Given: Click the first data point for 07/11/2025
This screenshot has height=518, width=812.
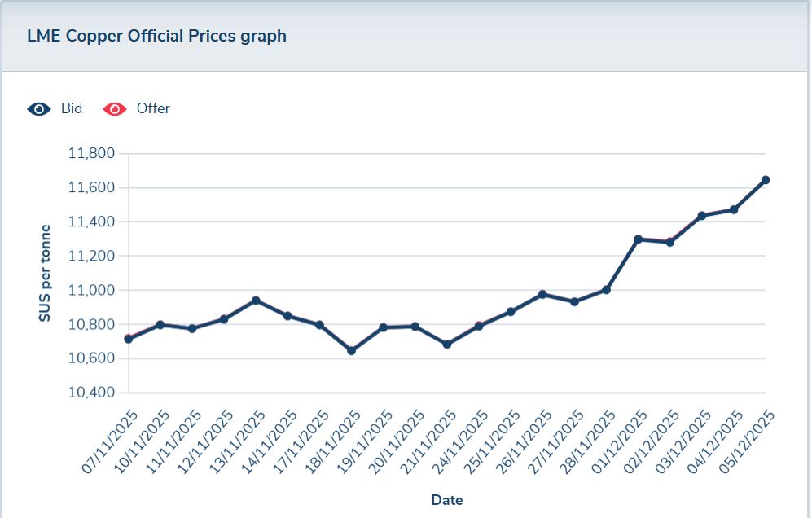Looking at the screenshot, I should (x=129, y=339).
